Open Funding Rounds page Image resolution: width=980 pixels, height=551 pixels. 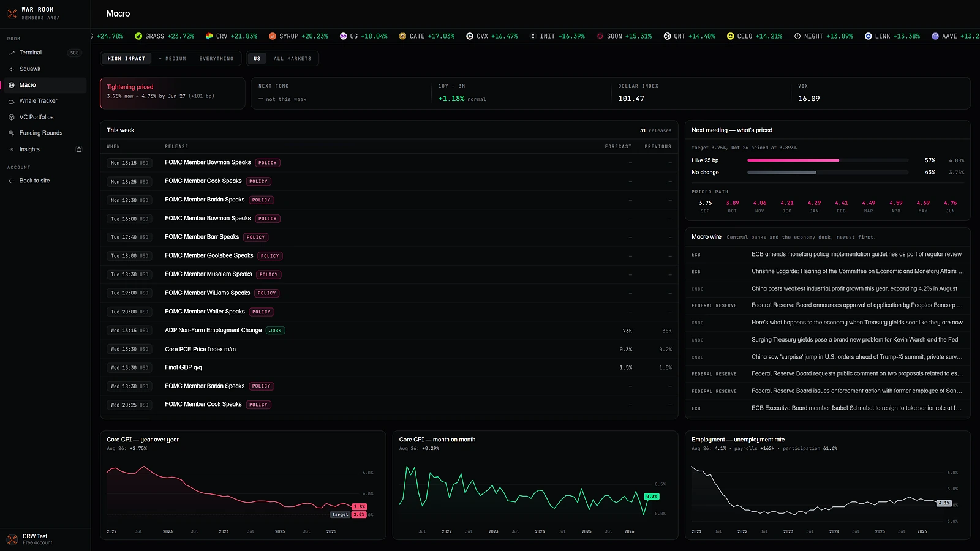pos(45,133)
